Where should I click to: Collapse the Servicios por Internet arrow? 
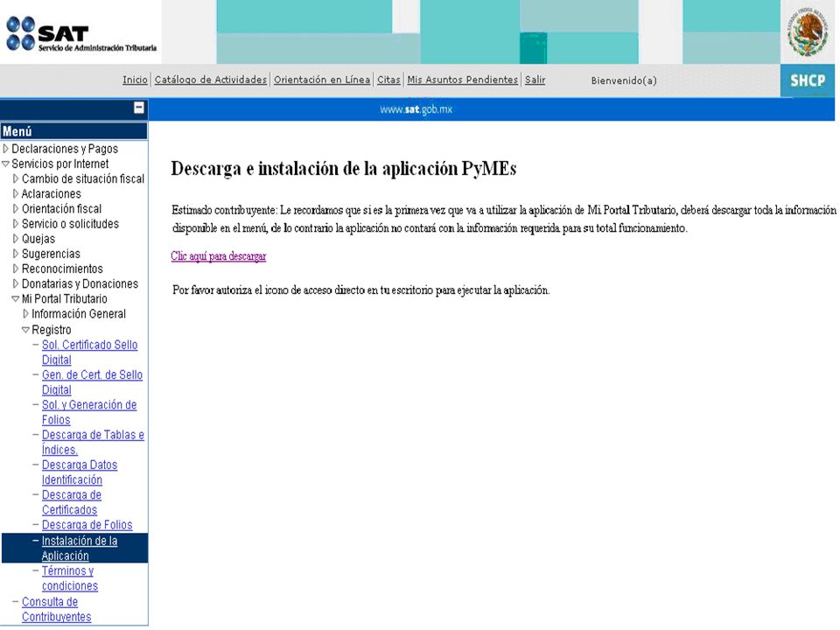click(6, 164)
